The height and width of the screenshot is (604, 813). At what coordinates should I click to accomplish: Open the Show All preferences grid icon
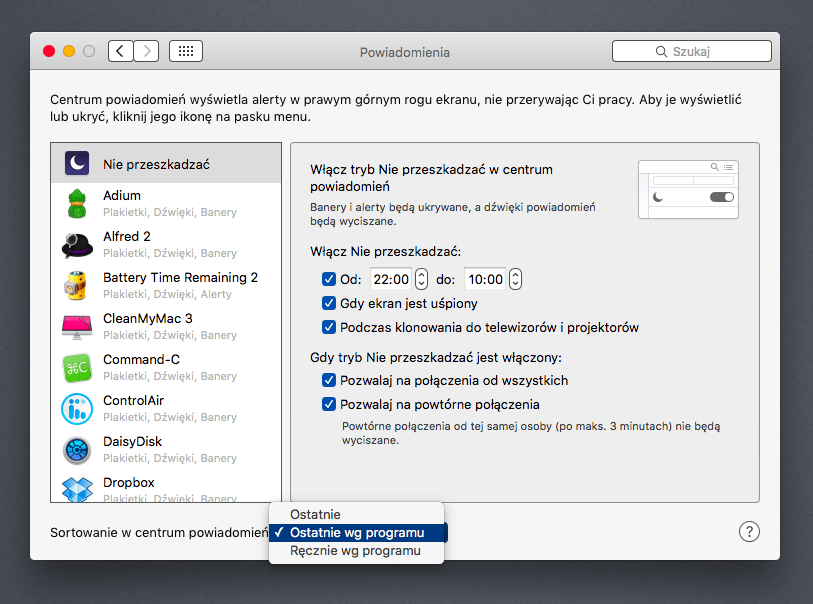185,50
